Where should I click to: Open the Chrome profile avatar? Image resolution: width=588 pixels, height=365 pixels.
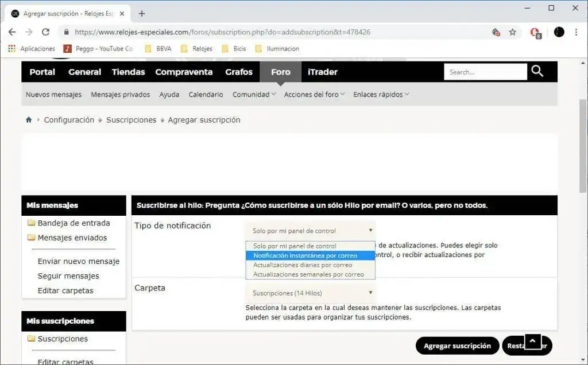pos(559,32)
